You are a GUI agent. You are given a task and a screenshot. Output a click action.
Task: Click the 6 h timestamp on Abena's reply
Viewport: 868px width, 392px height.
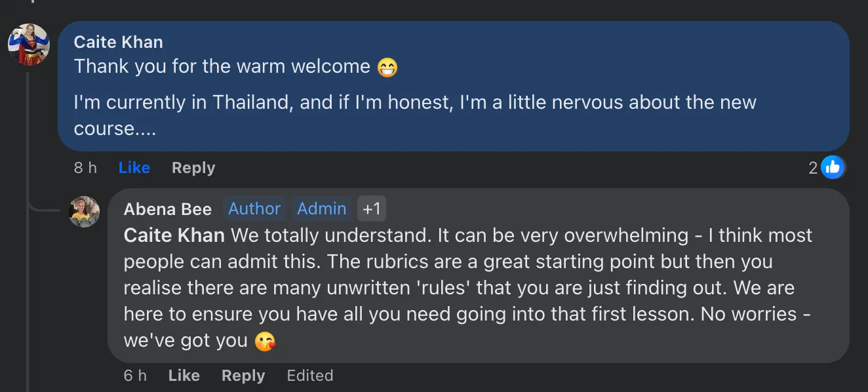pos(135,376)
